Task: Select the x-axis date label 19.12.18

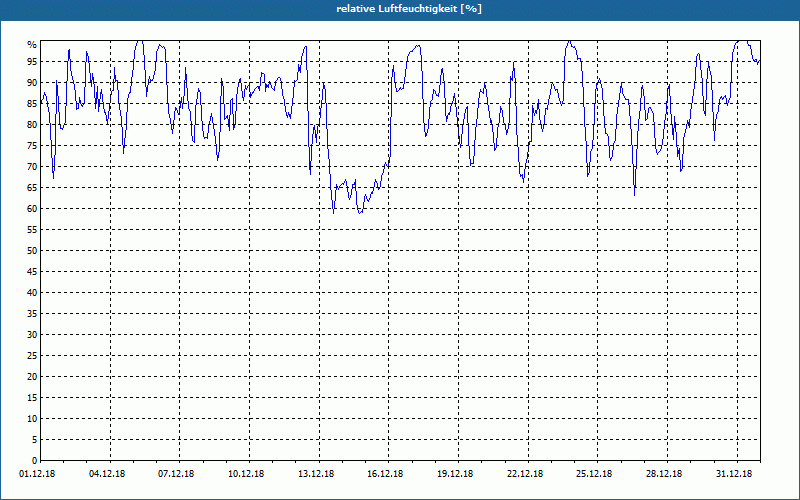Action: click(x=455, y=474)
